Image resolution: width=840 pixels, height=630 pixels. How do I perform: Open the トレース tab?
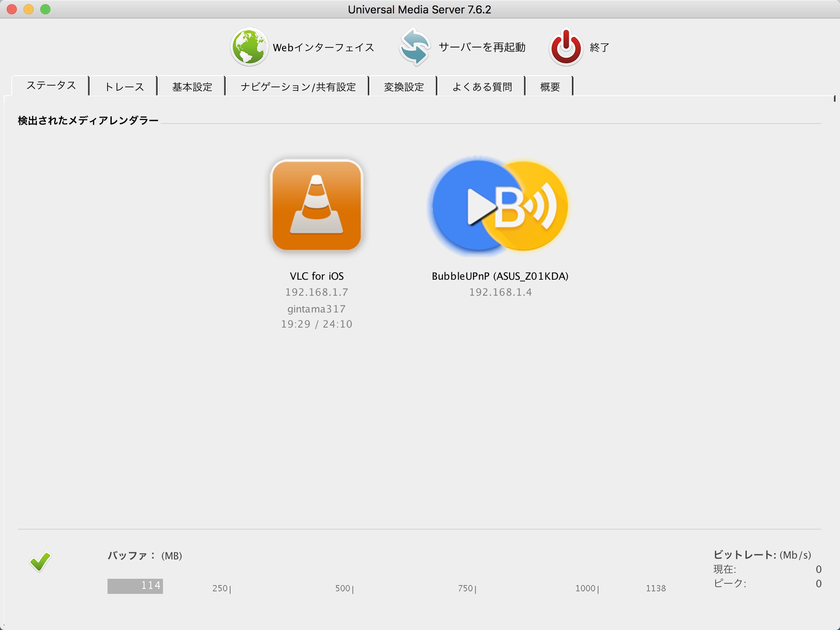(x=124, y=87)
